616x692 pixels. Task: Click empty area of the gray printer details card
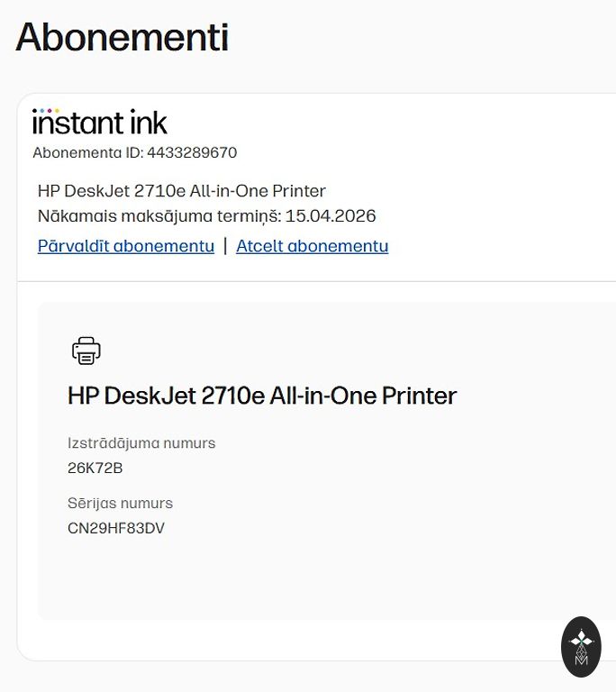pos(360,559)
